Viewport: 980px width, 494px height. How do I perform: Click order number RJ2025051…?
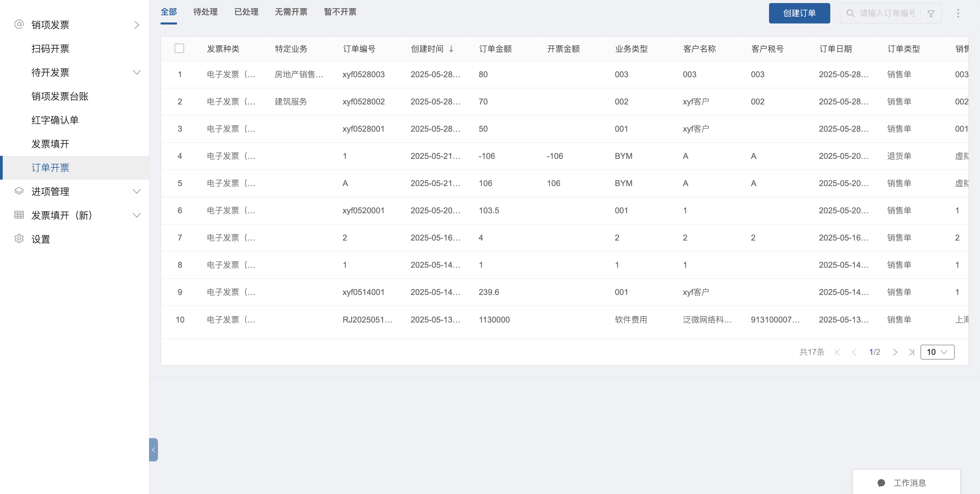click(367, 319)
